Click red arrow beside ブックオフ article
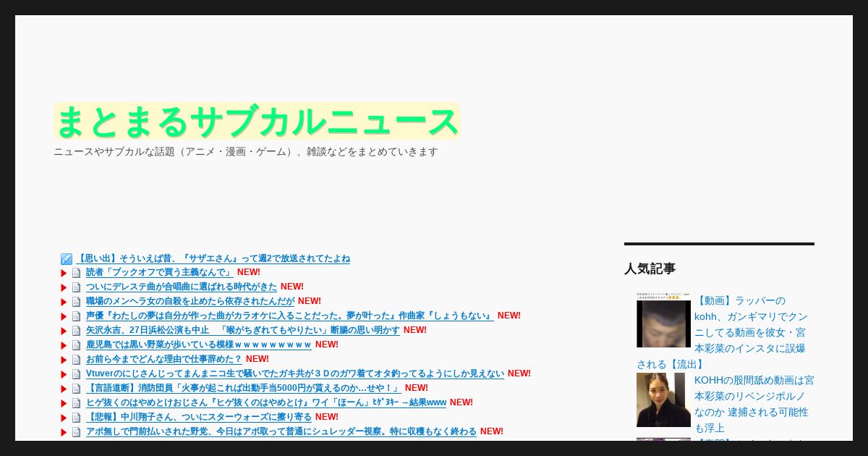868x456 pixels. [64, 273]
